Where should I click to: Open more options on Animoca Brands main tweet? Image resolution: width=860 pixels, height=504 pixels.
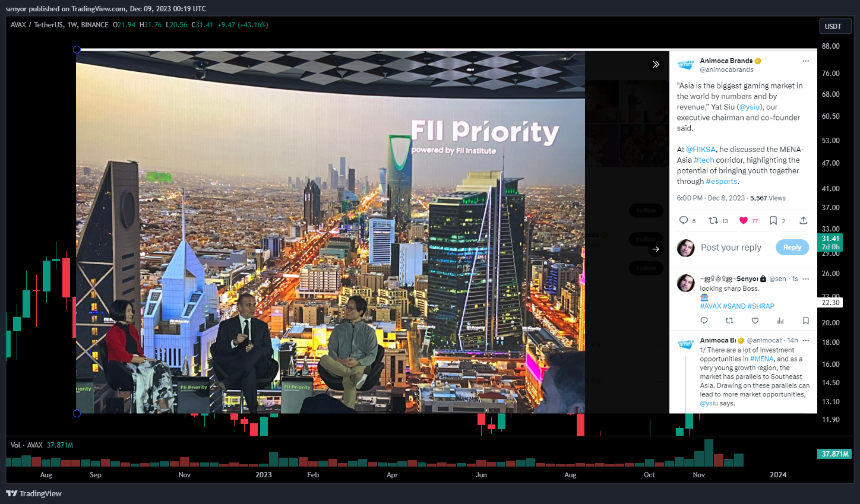pos(805,61)
